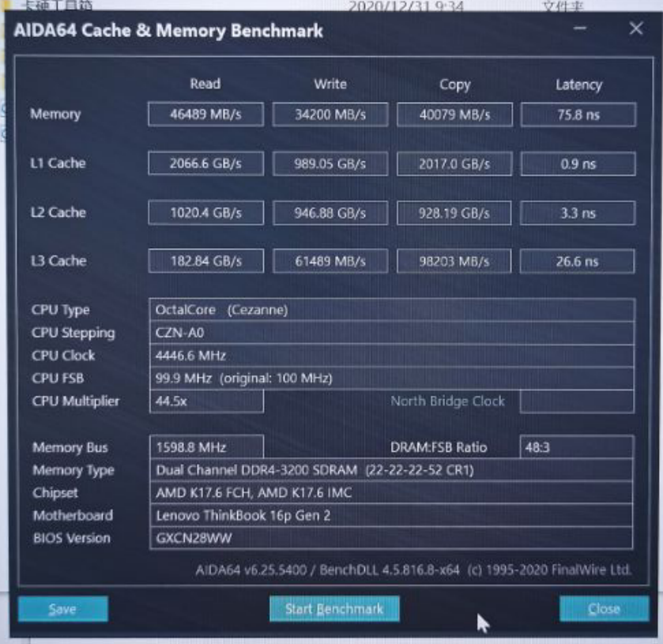Screen dimensions: 663x644
Task: Click CPU Multiplier value 44.5x
Action: point(207,401)
